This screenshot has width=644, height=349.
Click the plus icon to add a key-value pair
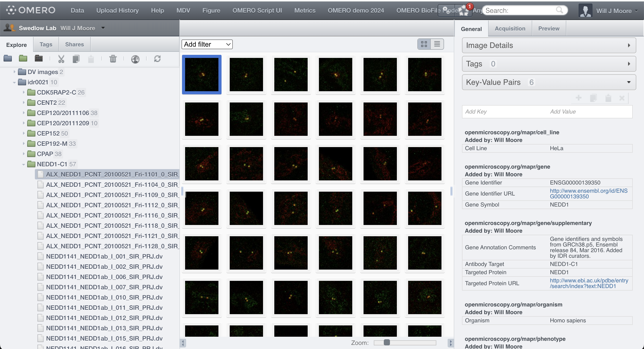coord(579,98)
